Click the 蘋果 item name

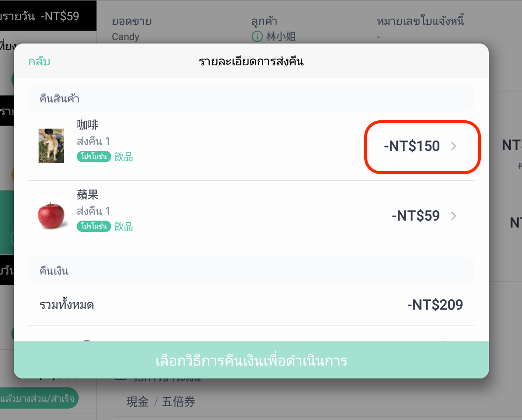tap(88, 195)
